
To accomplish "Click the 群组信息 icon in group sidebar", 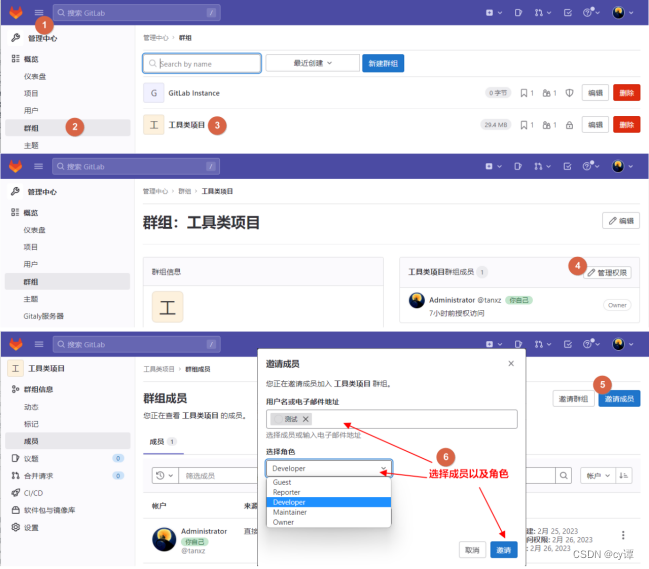I will (15, 389).
